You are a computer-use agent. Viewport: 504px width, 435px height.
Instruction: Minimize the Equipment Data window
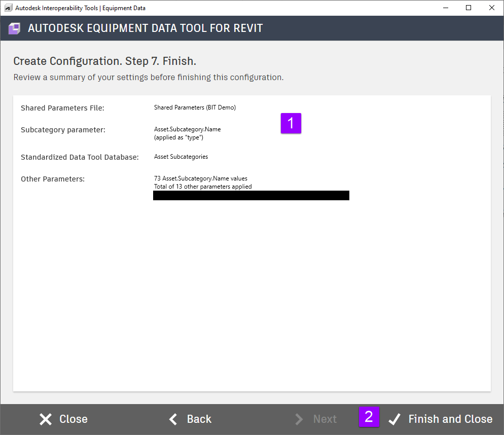click(446, 8)
